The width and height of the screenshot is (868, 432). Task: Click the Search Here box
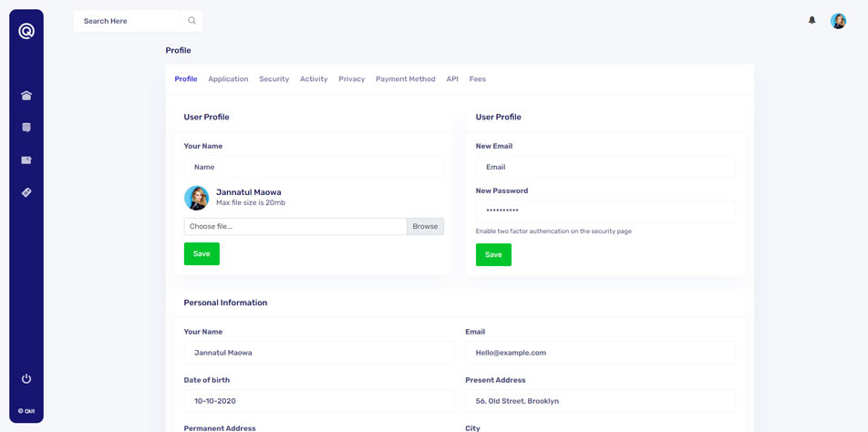click(x=128, y=21)
